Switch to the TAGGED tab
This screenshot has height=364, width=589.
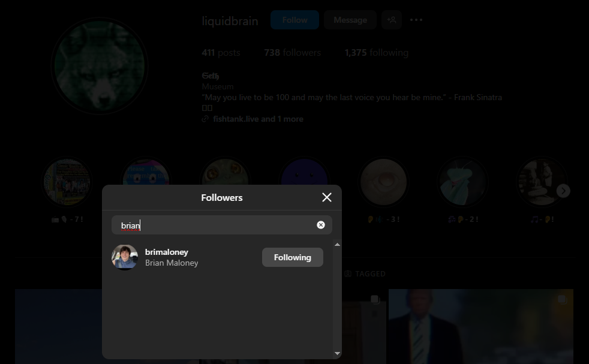[x=365, y=274]
